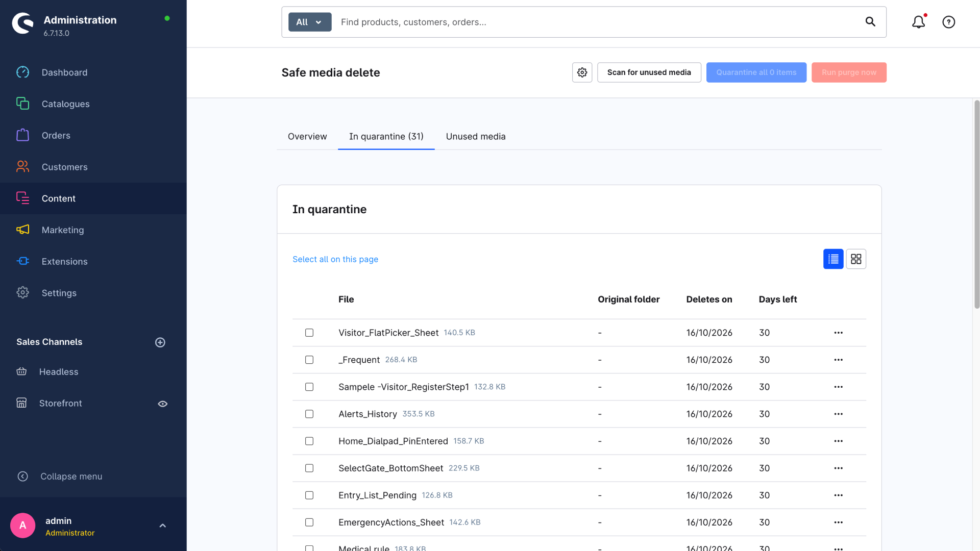Tick checkbox for Visitor_FlatPicker_Sheet

309,333
